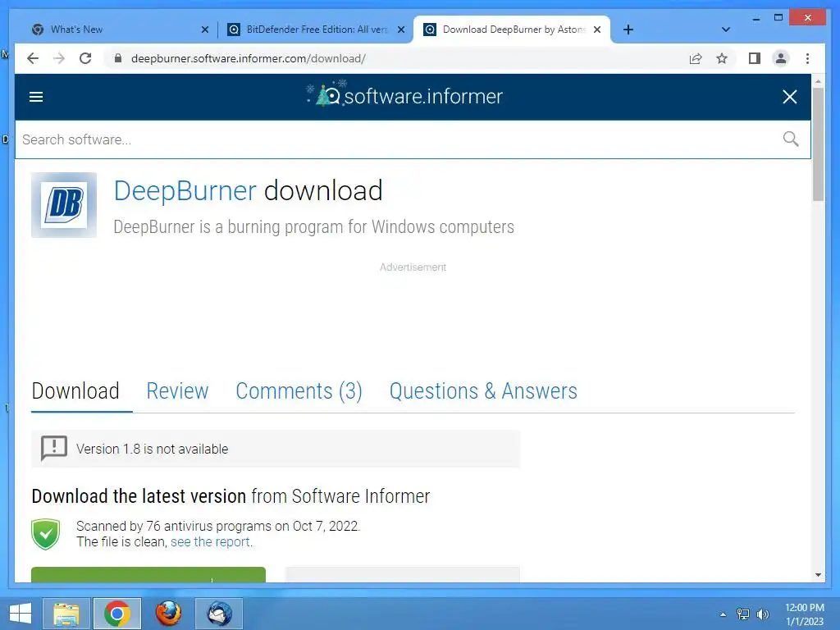840x630 pixels.
Task: Click 'Version 1.8 is not available' text
Action: tap(152, 449)
